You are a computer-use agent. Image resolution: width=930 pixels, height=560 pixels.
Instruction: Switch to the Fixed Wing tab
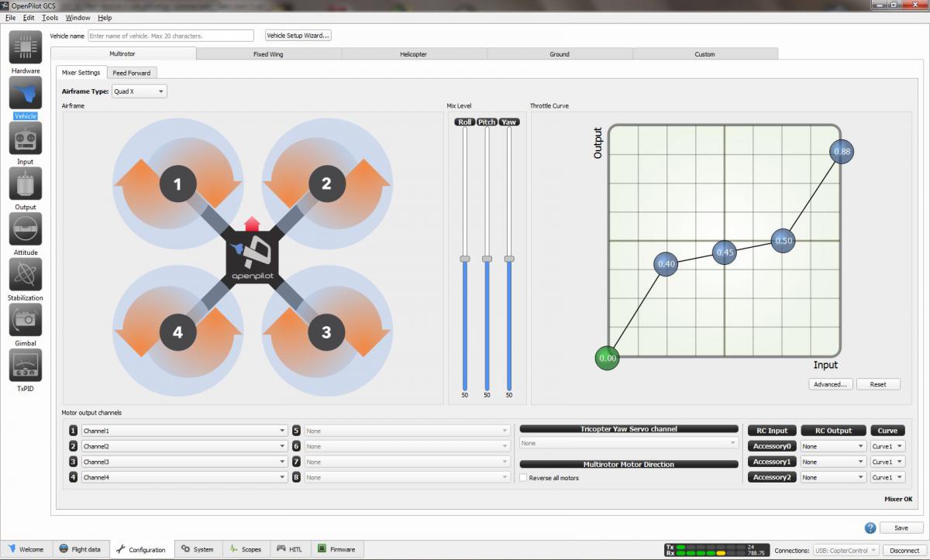[269, 54]
